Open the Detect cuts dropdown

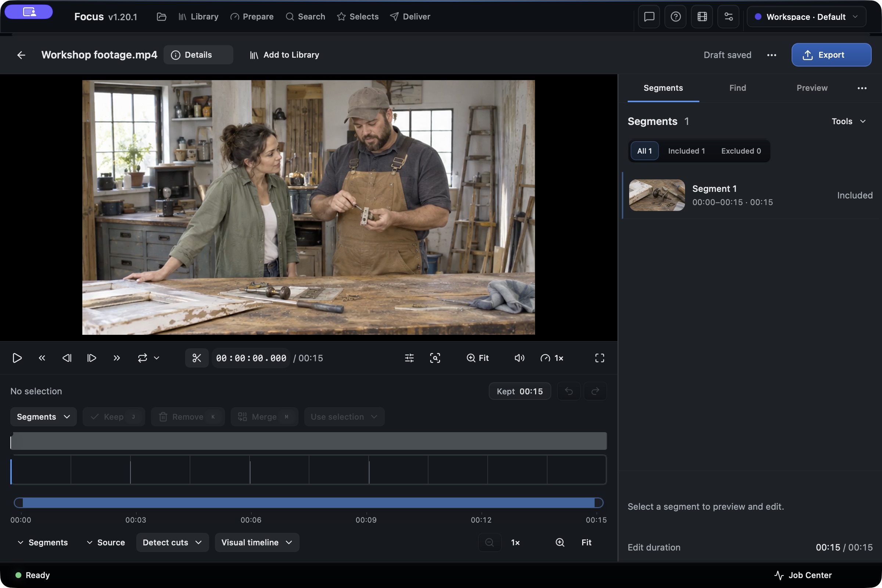point(172,542)
